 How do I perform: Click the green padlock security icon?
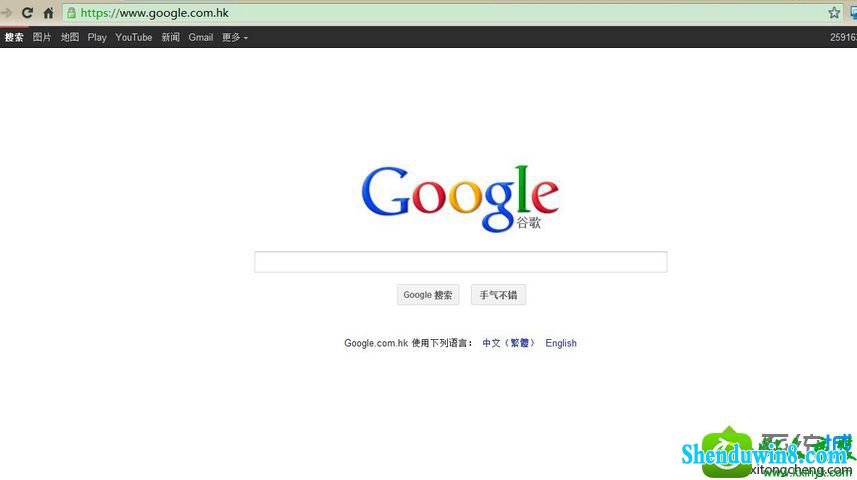pyautogui.click(x=71, y=13)
